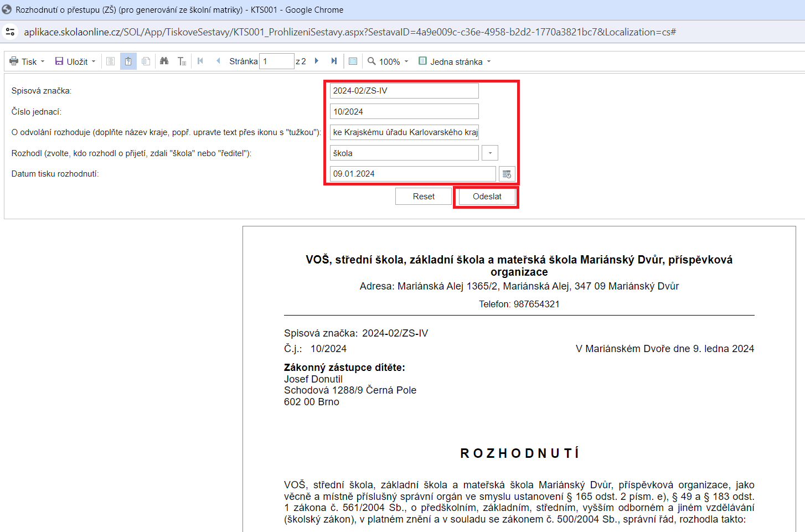
Task: Click the Telefon: 987654321 line
Action: (519, 304)
